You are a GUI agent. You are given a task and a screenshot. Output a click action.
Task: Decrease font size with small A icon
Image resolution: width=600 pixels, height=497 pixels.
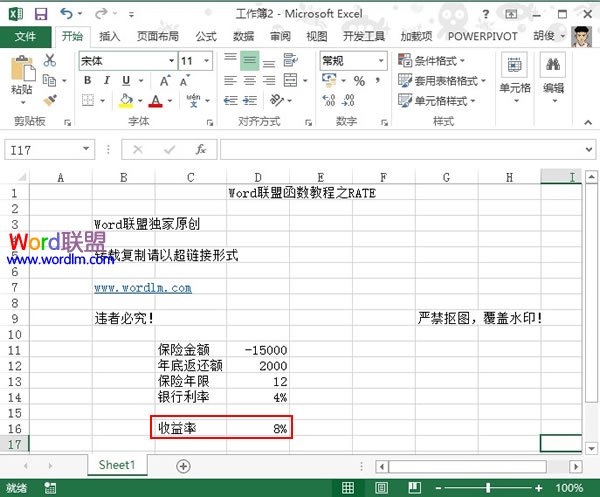pos(184,81)
